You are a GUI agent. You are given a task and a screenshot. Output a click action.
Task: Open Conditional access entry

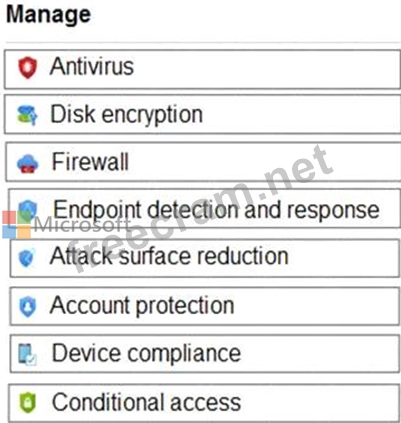pos(146,402)
